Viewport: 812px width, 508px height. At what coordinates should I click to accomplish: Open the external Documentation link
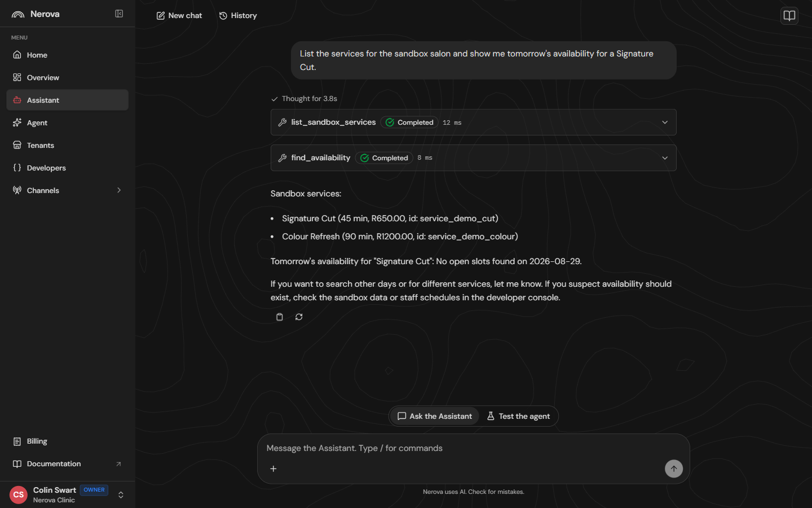[68, 464]
